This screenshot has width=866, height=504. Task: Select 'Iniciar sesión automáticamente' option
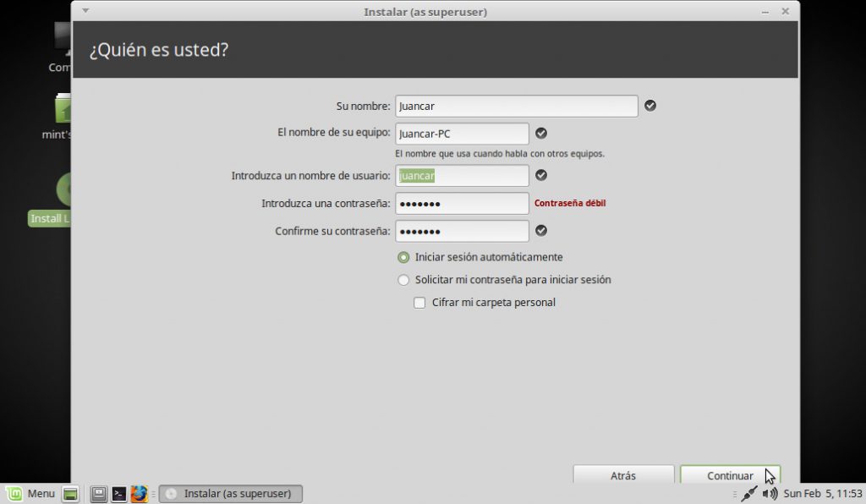coord(403,257)
